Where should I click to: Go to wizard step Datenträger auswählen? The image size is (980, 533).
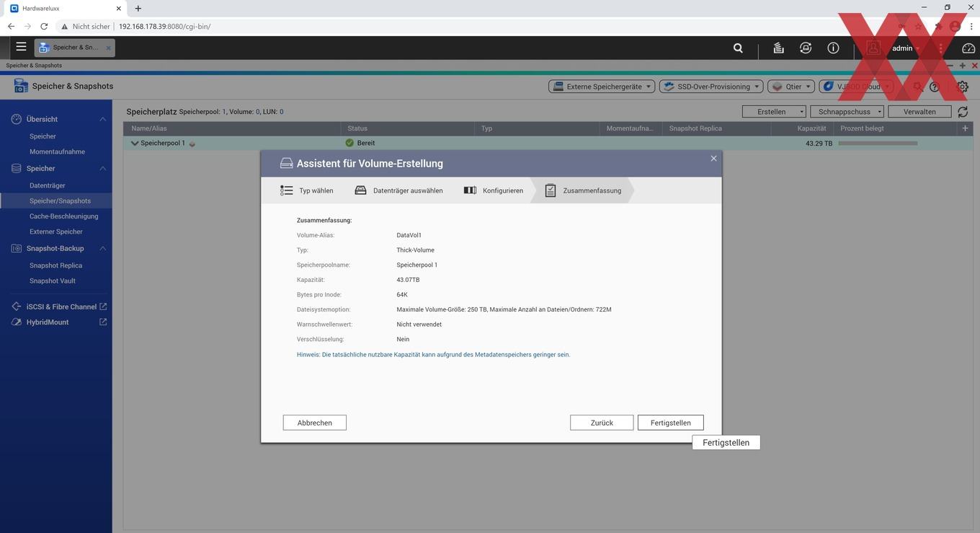398,190
